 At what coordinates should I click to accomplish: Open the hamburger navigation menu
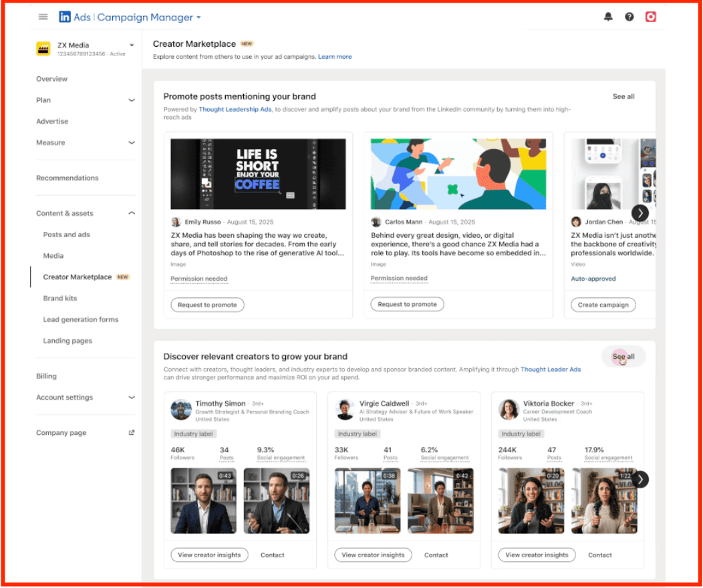click(x=43, y=17)
